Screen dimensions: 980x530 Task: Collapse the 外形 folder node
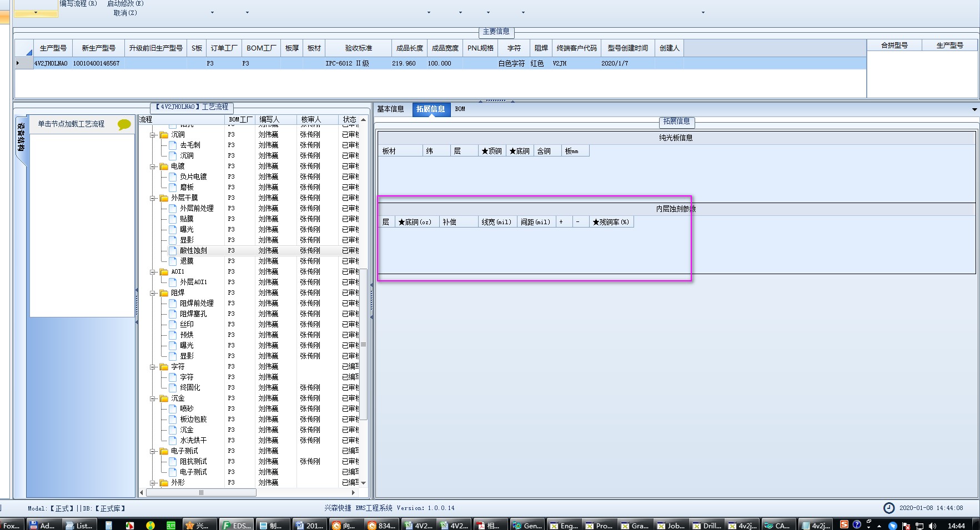[152, 482]
